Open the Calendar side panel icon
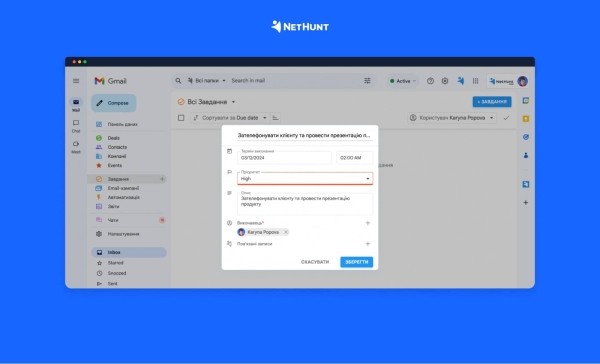600x364 pixels. pyautogui.click(x=526, y=101)
